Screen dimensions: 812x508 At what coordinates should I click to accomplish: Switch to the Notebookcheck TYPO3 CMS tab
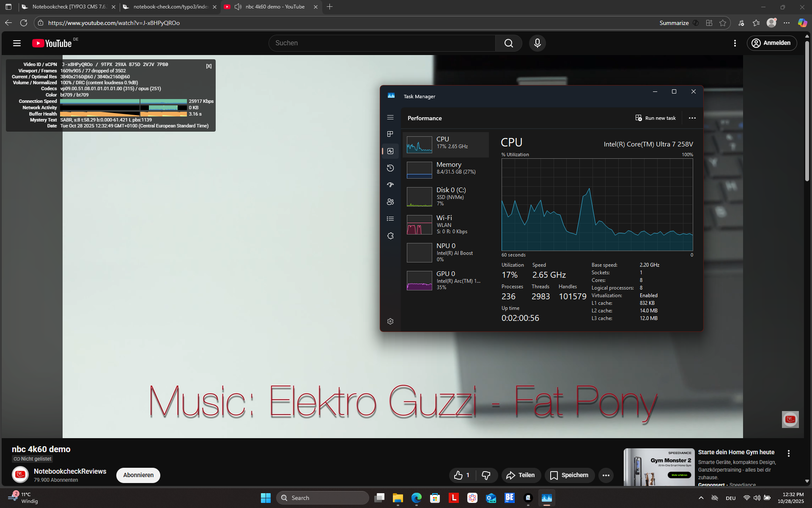click(69, 7)
